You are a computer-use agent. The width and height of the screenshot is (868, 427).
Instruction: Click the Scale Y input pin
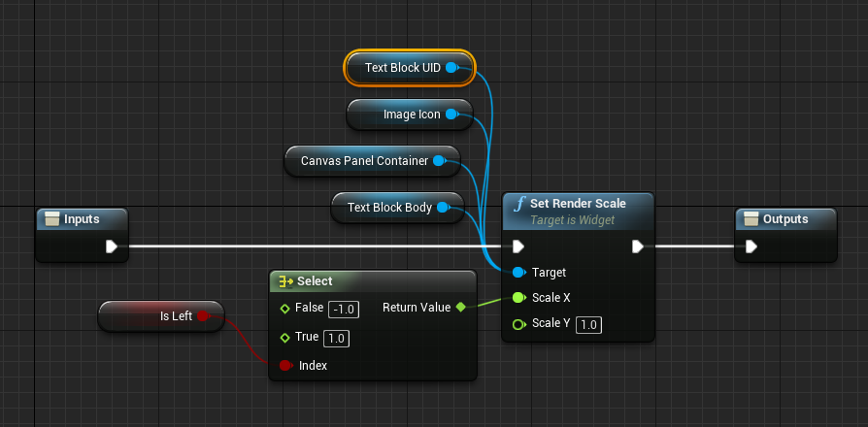[x=518, y=324]
